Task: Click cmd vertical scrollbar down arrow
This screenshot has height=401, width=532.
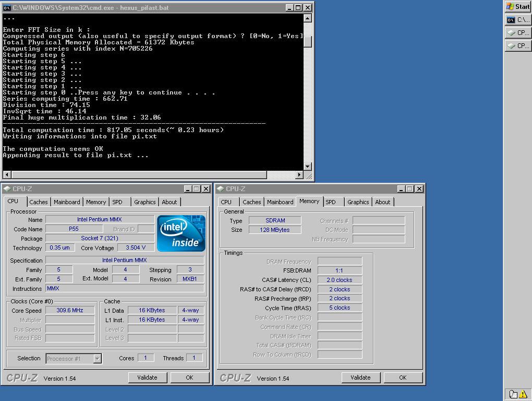Action: point(307,167)
